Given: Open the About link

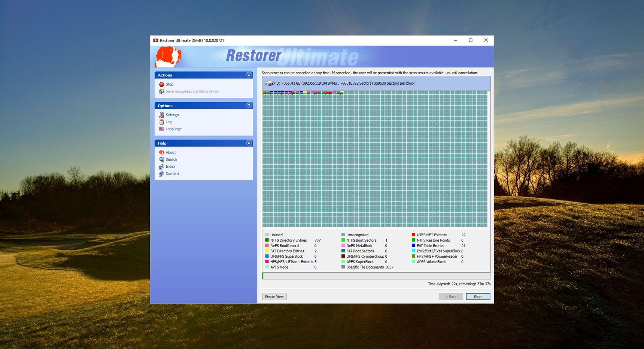Looking at the screenshot, I should [x=171, y=152].
